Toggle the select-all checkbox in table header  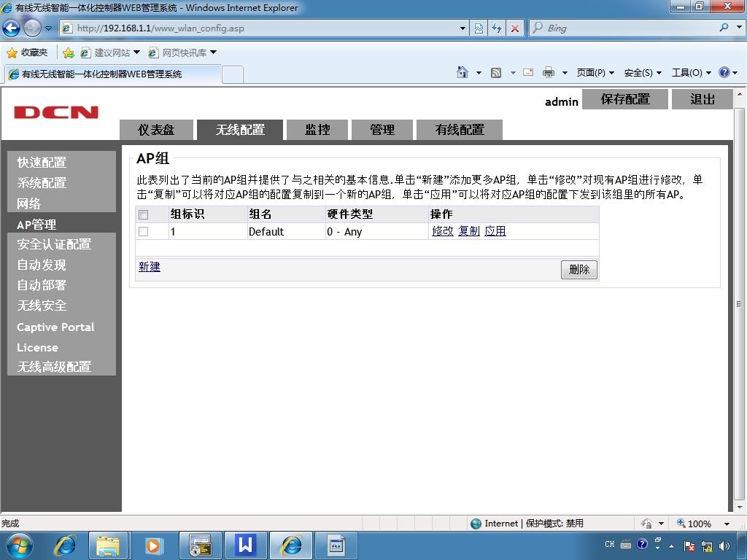coord(144,215)
